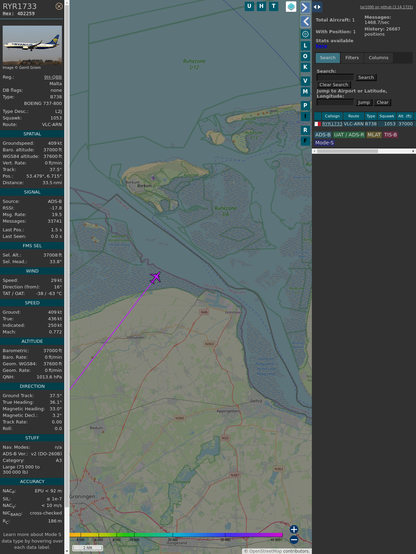Click the U map toggle button
416x554 pixels.
click(x=249, y=6)
